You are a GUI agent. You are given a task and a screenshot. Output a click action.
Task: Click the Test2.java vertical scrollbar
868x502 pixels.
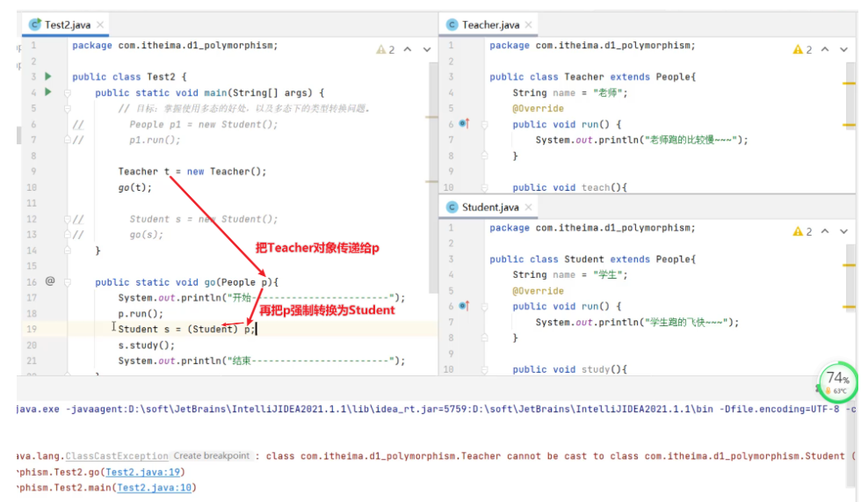coord(432,176)
